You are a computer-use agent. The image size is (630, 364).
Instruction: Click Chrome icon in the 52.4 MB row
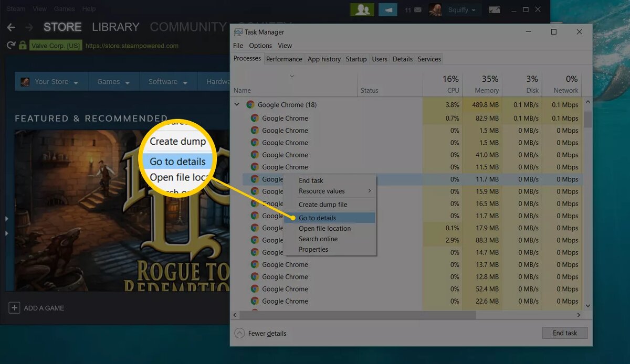coord(255,289)
